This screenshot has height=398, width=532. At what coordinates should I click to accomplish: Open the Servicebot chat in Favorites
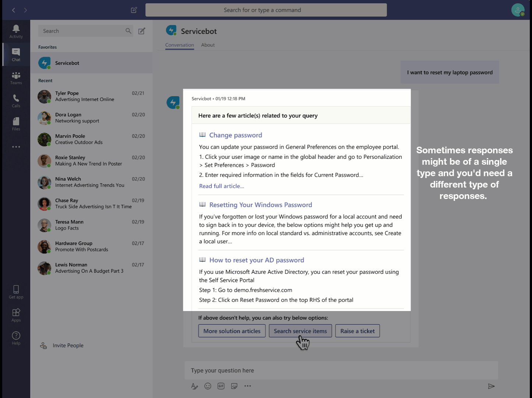point(91,63)
